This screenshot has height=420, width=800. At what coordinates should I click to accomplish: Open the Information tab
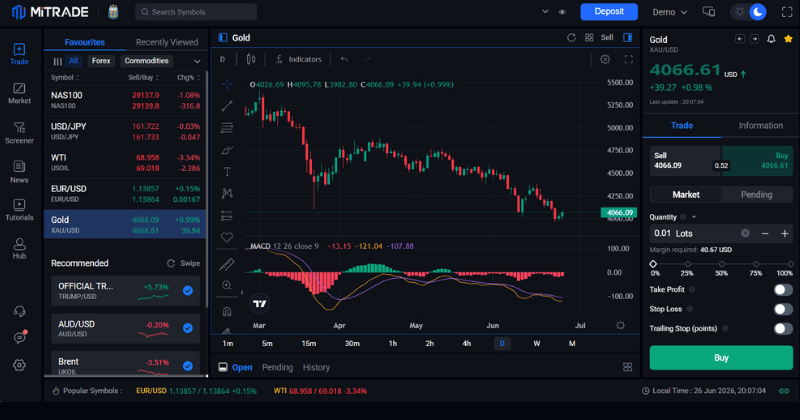click(x=760, y=126)
